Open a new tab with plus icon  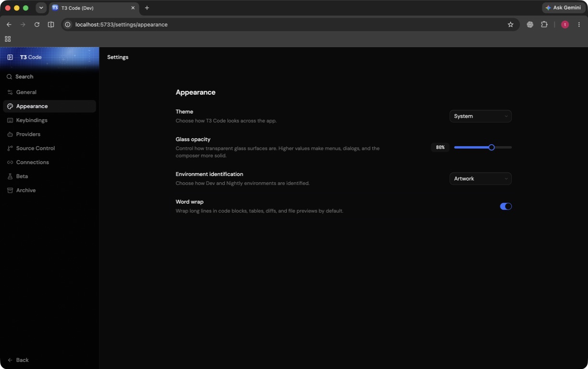[x=147, y=8]
